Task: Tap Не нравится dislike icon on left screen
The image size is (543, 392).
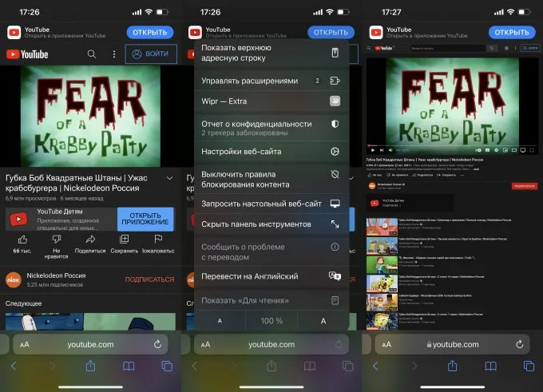Action: coord(56,240)
